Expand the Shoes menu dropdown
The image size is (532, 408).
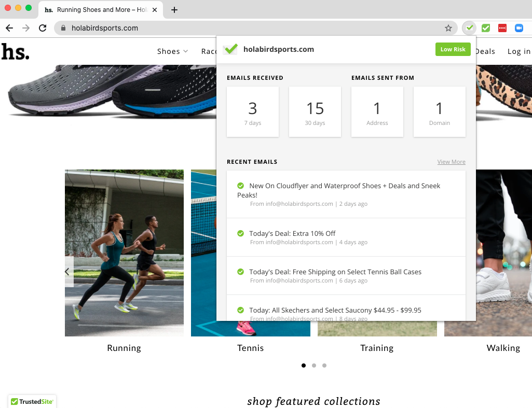click(172, 51)
